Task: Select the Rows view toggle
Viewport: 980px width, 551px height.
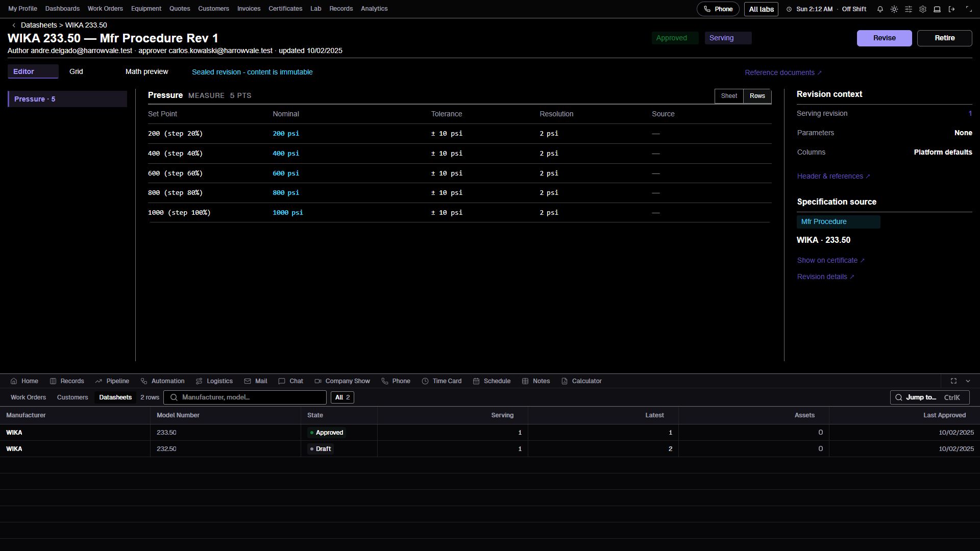Action: (757, 96)
